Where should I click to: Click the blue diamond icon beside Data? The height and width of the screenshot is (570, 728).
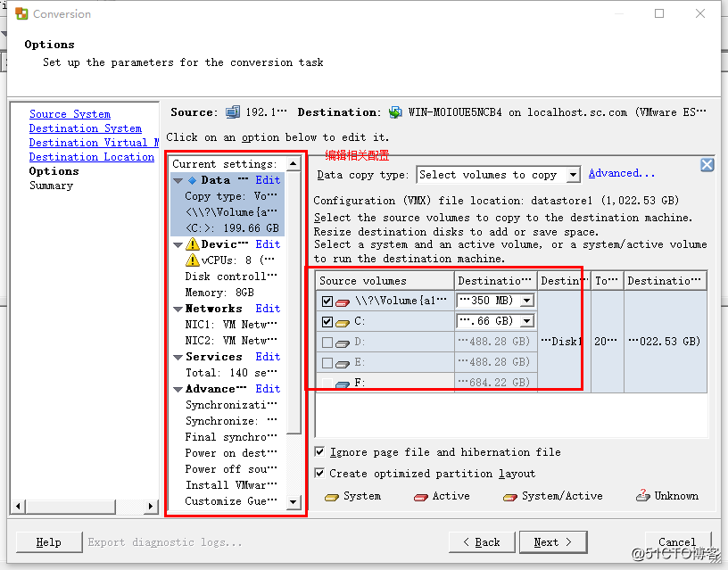click(192, 180)
